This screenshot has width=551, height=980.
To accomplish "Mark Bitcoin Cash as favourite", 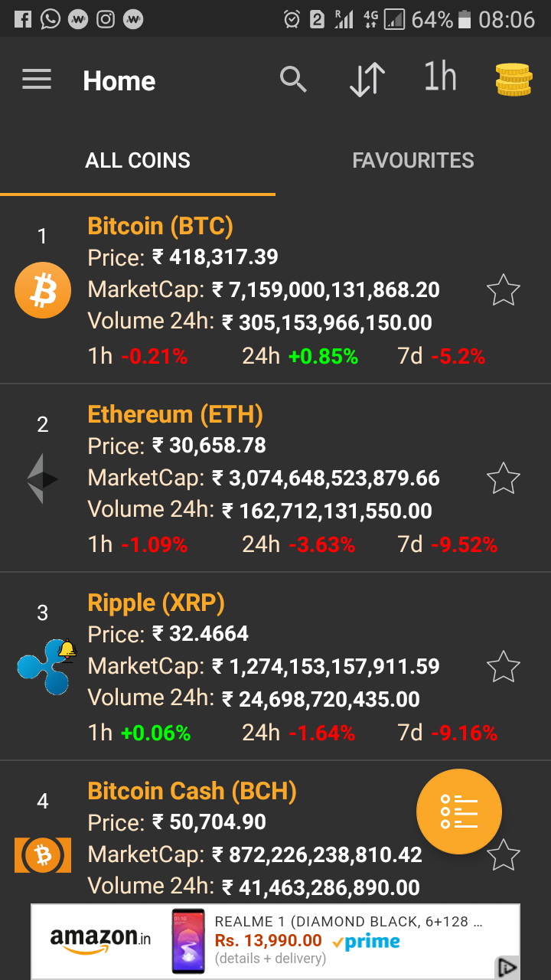I will (x=504, y=854).
